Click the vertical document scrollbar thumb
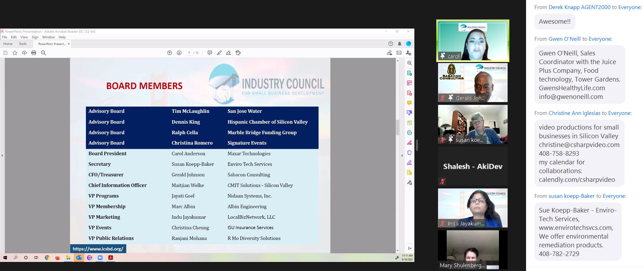644x271 pixels. (398, 127)
